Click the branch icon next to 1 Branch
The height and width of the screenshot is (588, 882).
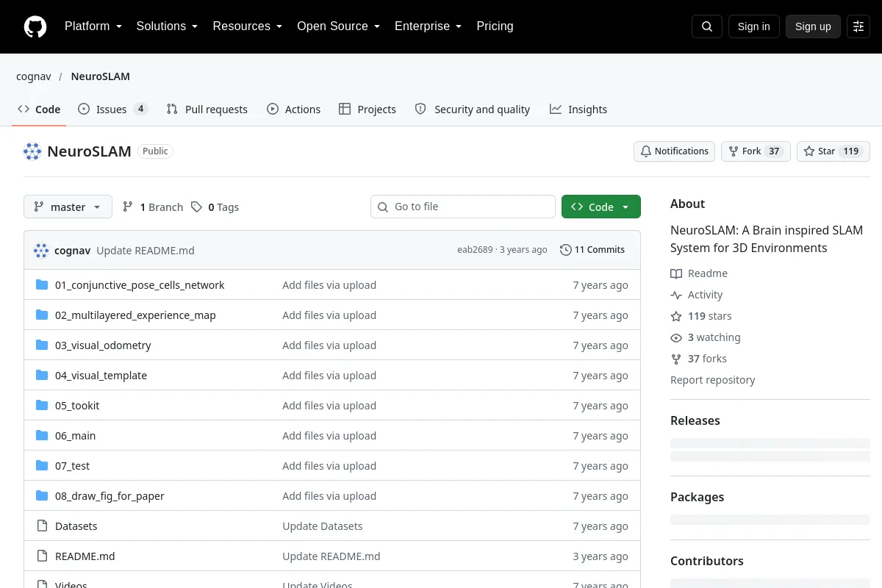pos(128,207)
